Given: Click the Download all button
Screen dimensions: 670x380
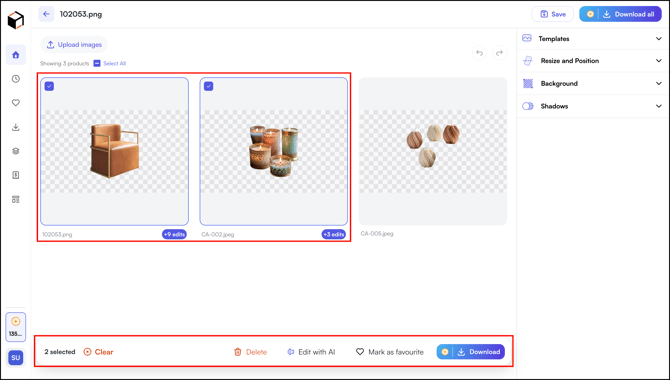Looking at the screenshot, I should 620,14.
